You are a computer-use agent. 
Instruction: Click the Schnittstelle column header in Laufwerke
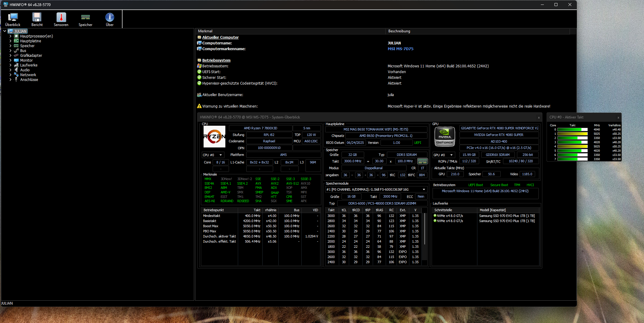coord(454,210)
